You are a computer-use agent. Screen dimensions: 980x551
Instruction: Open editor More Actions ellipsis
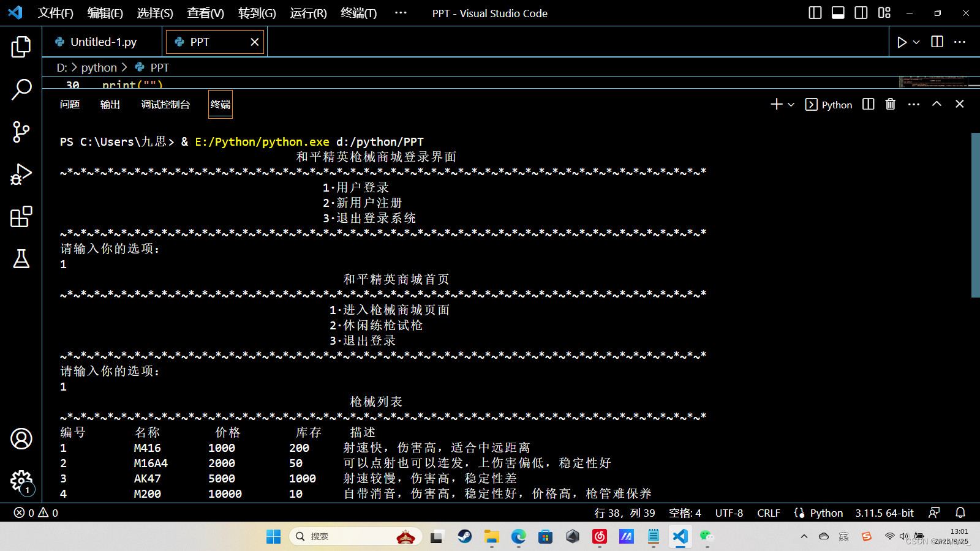960,42
